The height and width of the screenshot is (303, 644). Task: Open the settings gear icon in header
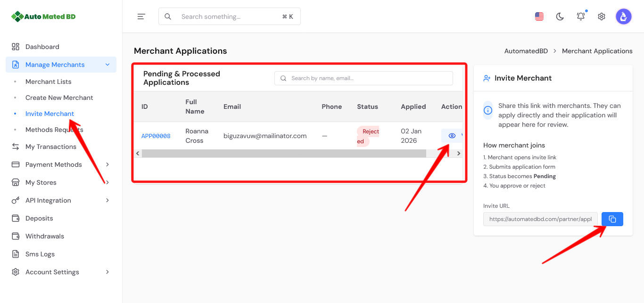pos(602,16)
